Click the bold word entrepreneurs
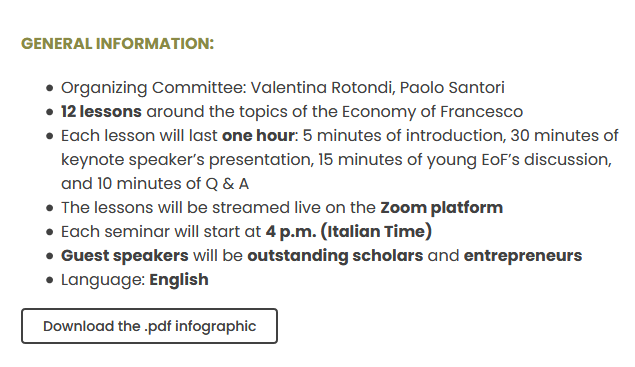 (523, 256)
